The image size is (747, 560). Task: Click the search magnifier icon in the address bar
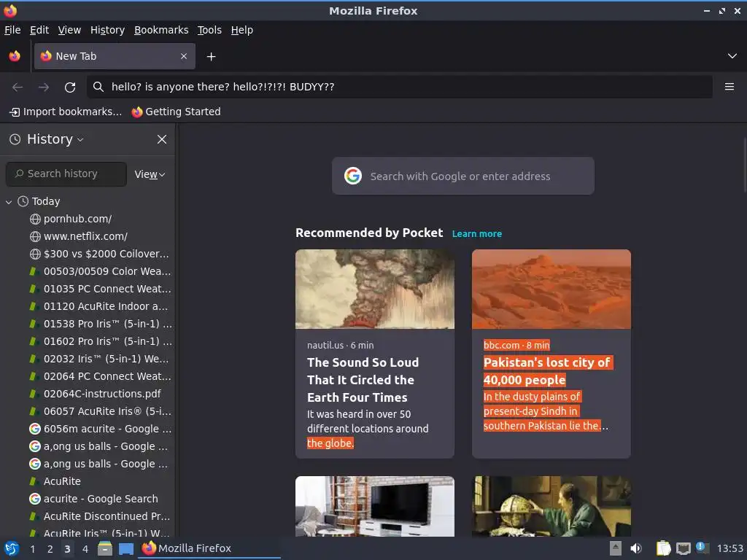click(98, 87)
